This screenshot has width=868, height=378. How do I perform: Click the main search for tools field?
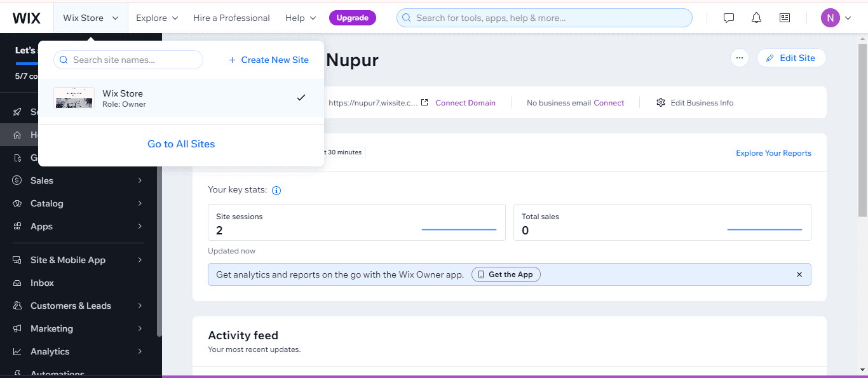pyautogui.click(x=545, y=18)
